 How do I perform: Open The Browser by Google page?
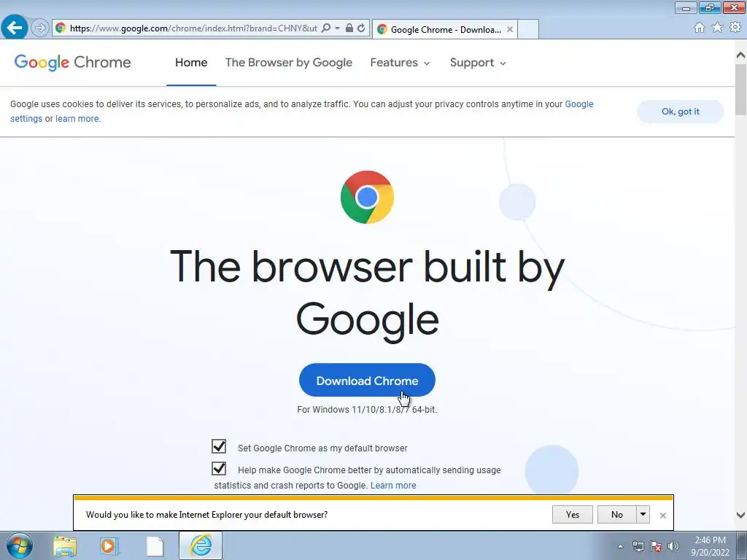pos(289,63)
